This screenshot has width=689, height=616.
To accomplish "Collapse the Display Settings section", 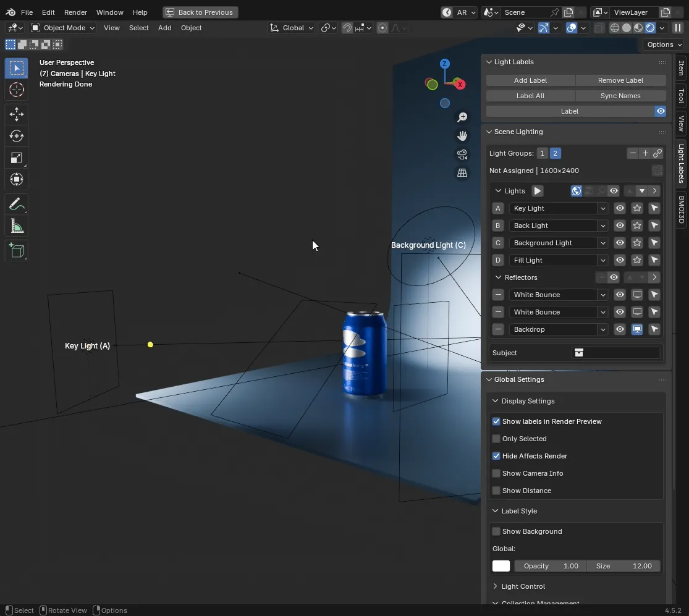I will 495,401.
